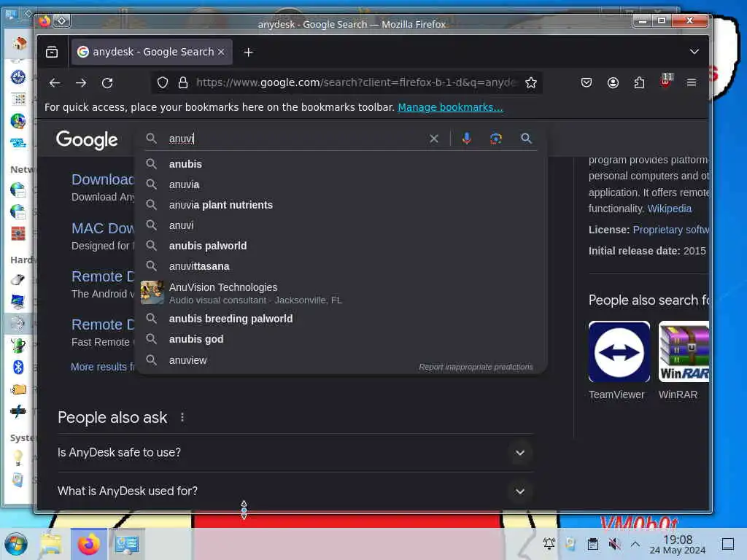This screenshot has width=747, height=560.
Task: Choose the 'anubis god' suggestion
Action: point(341,339)
